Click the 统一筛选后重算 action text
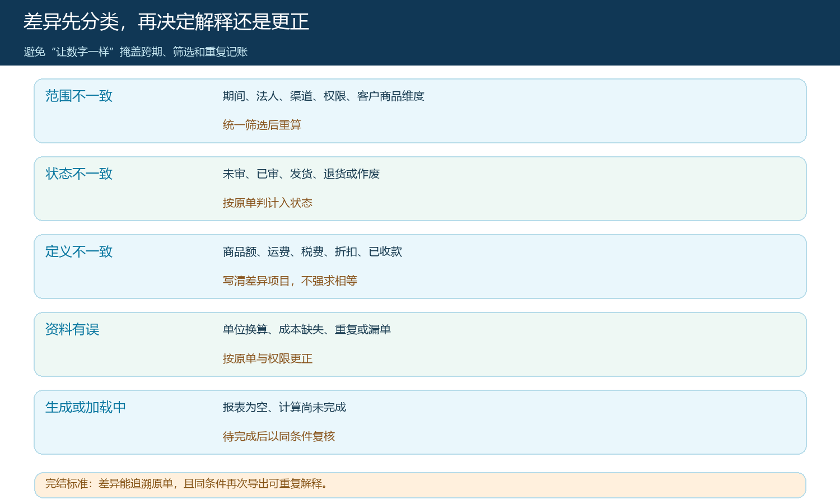Screen dimensions: 840x504 (x=262, y=125)
